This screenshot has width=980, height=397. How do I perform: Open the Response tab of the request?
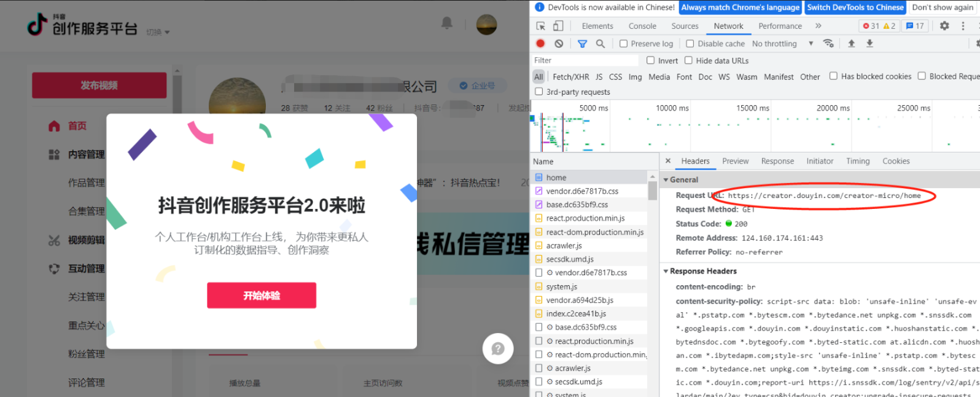pyautogui.click(x=777, y=161)
